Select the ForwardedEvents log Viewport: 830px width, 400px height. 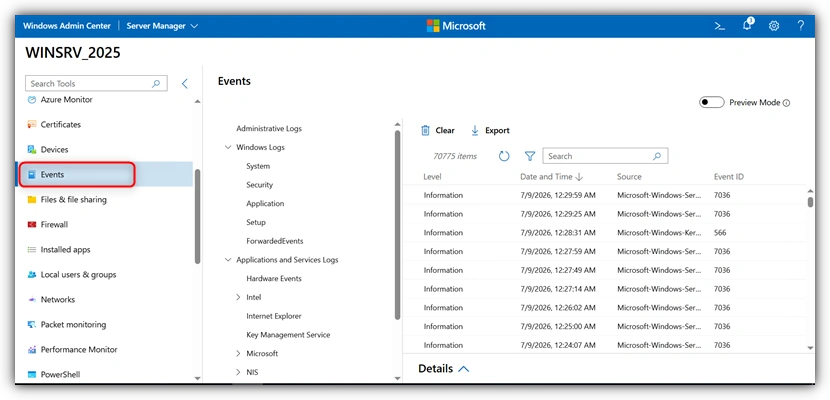coord(275,241)
